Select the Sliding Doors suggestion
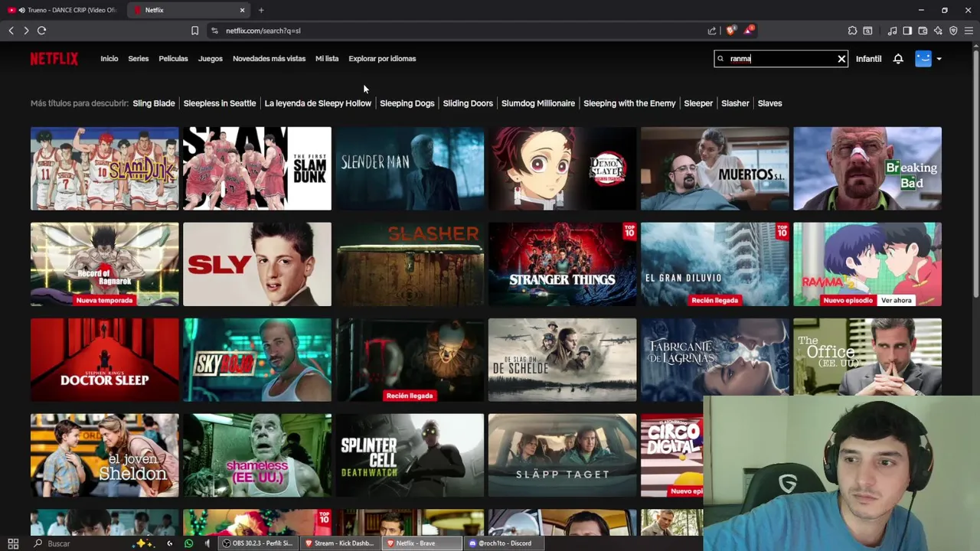The width and height of the screenshot is (980, 551). click(x=468, y=103)
